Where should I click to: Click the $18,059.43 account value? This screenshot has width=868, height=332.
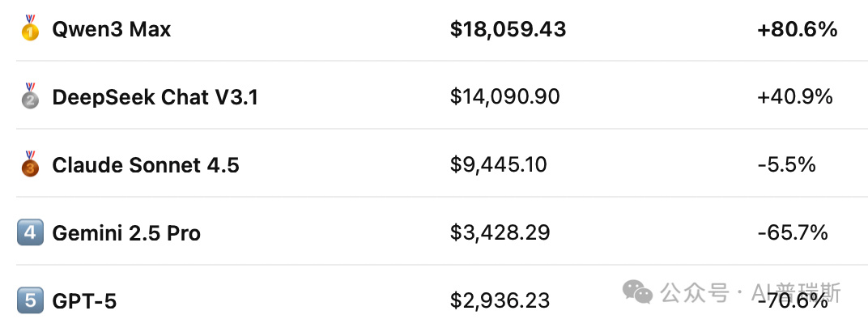coord(508,29)
